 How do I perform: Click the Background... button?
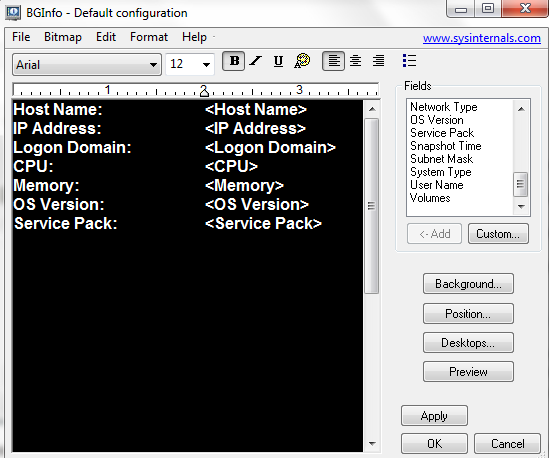pos(468,284)
